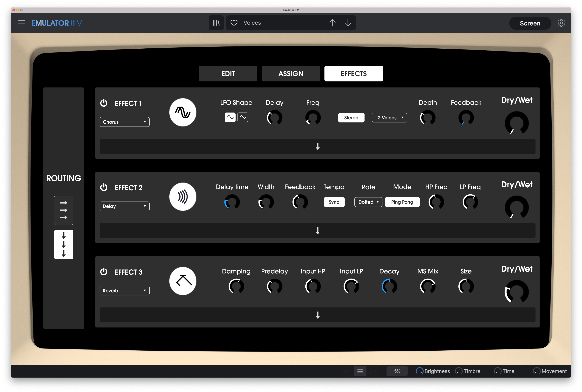
Task: Click the Delay time knob
Action: tap(232, 202)
